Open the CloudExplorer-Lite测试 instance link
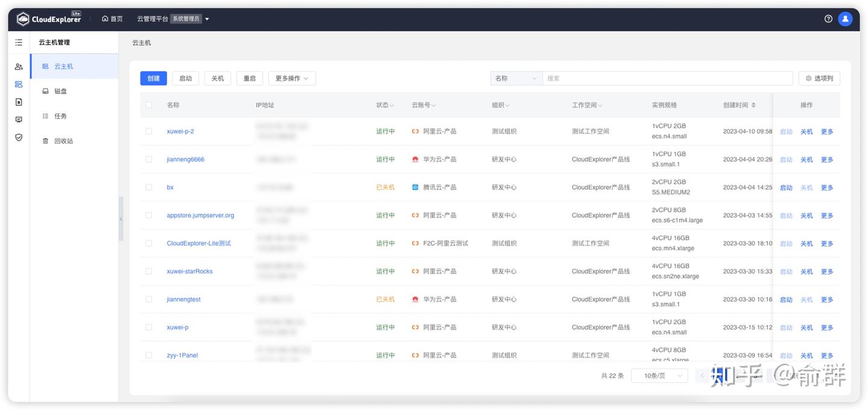This screenshot has width=868, height=410. tap(200, 243)
